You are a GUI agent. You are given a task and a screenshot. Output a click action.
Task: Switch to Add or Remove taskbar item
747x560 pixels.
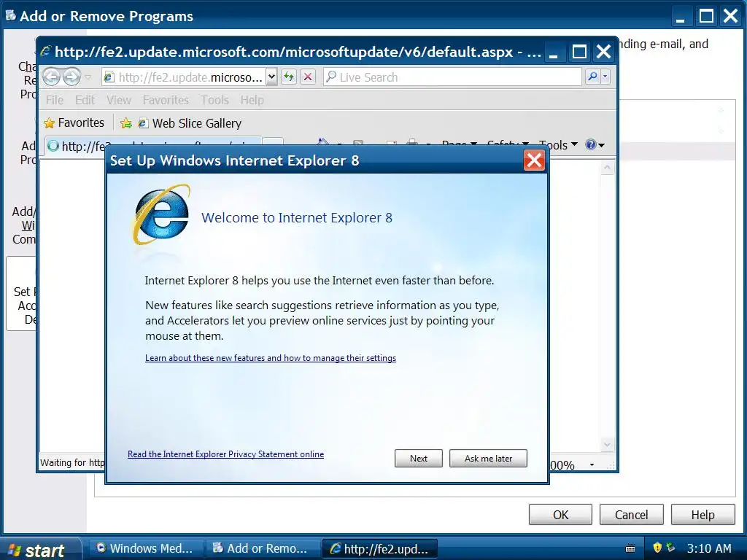coord(263,548)
